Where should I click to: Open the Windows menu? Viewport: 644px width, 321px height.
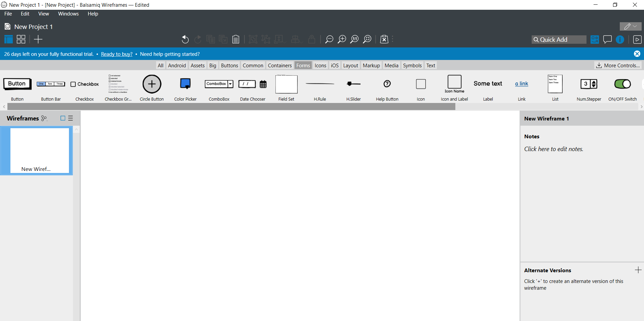68,14
